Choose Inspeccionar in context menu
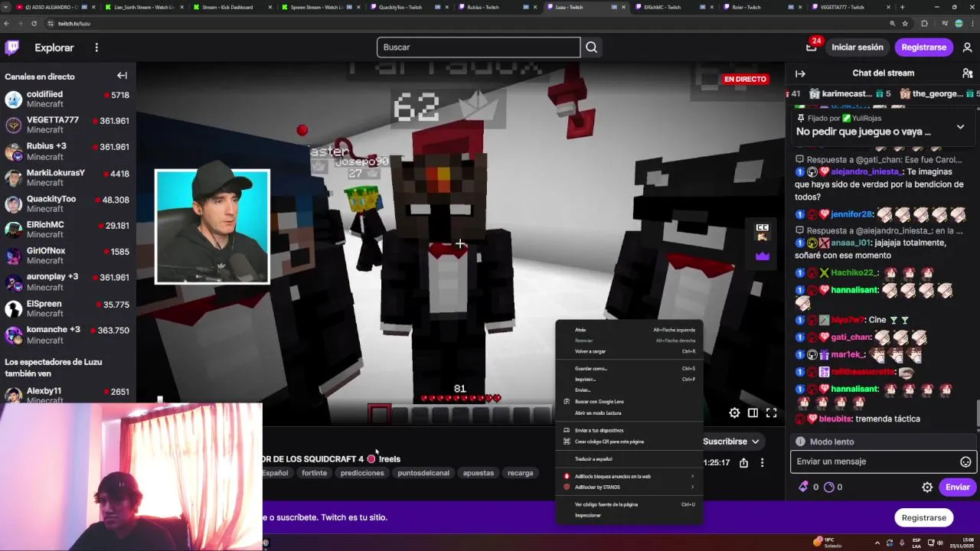This screenshot has width=980, height=551. (629, 515)
